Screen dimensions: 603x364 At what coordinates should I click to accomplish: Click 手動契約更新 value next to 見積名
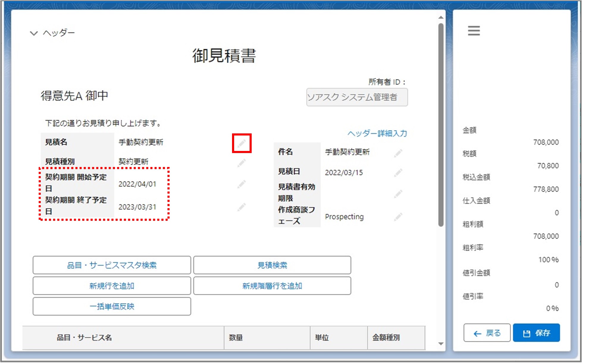point(141,142)
